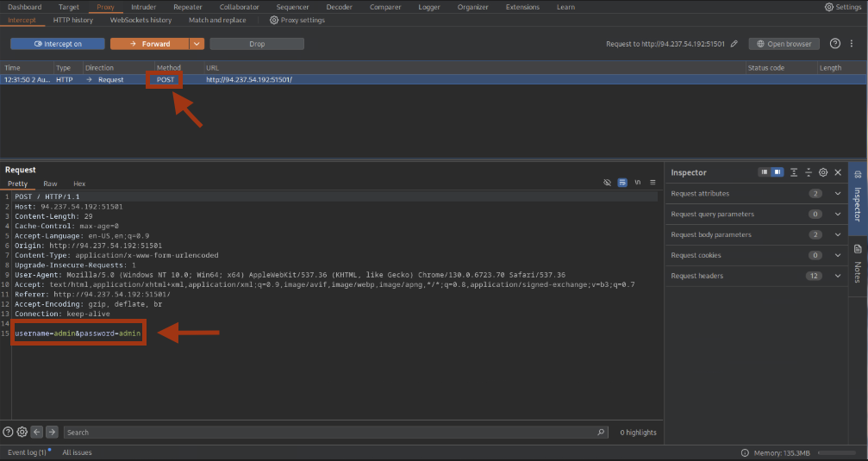Click the Inspector side tab icon
Screen dimensions: 868x461
tap(858, 175)
